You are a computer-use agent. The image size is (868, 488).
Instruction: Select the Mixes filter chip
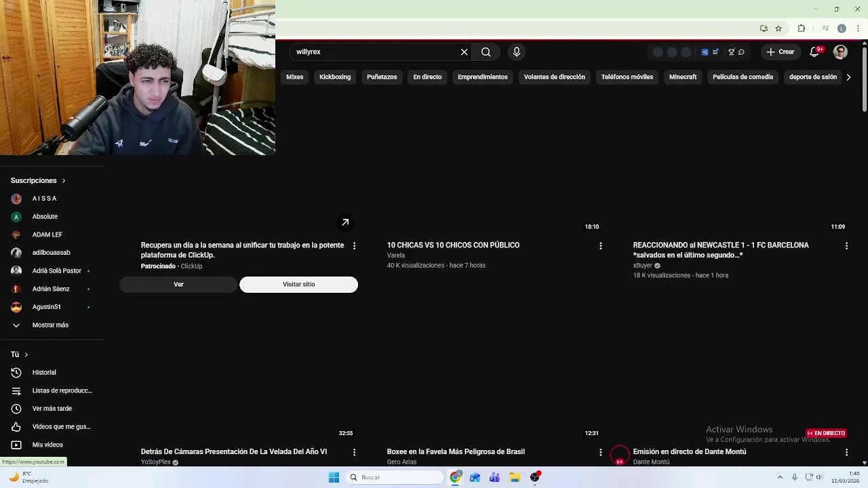295,77
